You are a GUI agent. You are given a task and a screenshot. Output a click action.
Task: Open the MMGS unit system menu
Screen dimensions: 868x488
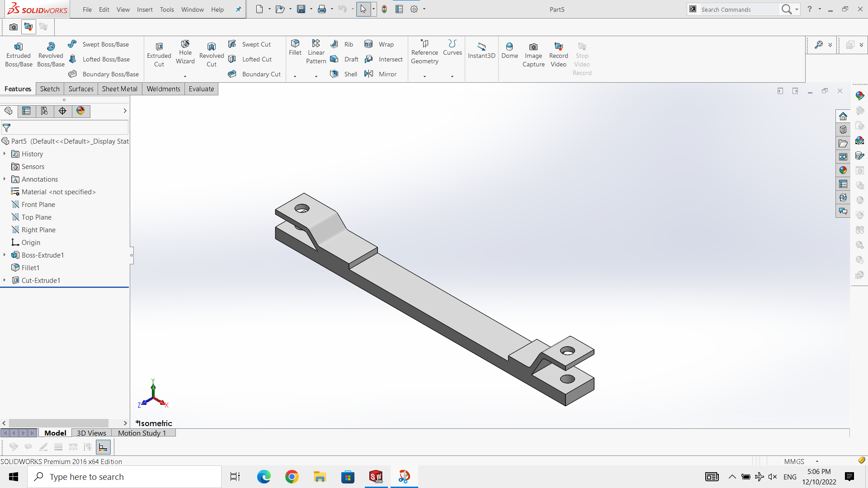point(801,461)
